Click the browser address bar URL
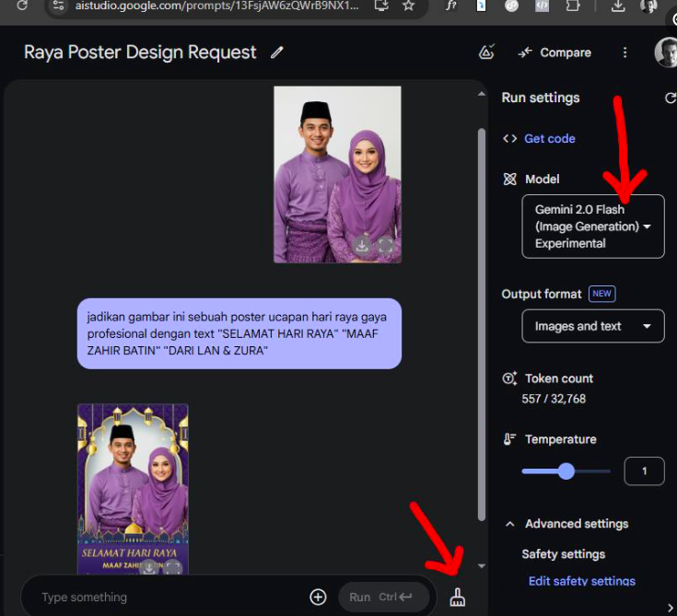The width and height of the screenshot is (677, 616). [x=216, y=6]
